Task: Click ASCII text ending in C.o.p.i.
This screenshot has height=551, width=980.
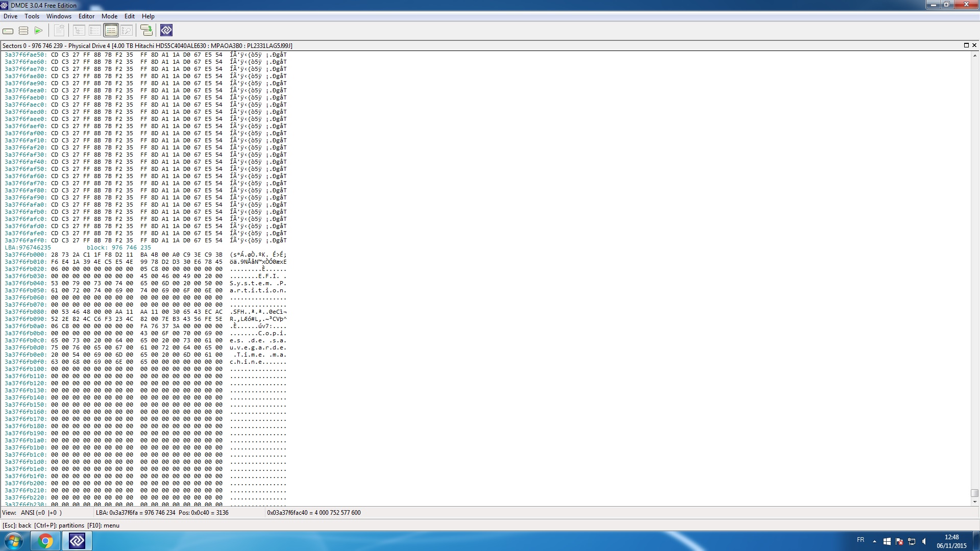Action: coord(258,333)
